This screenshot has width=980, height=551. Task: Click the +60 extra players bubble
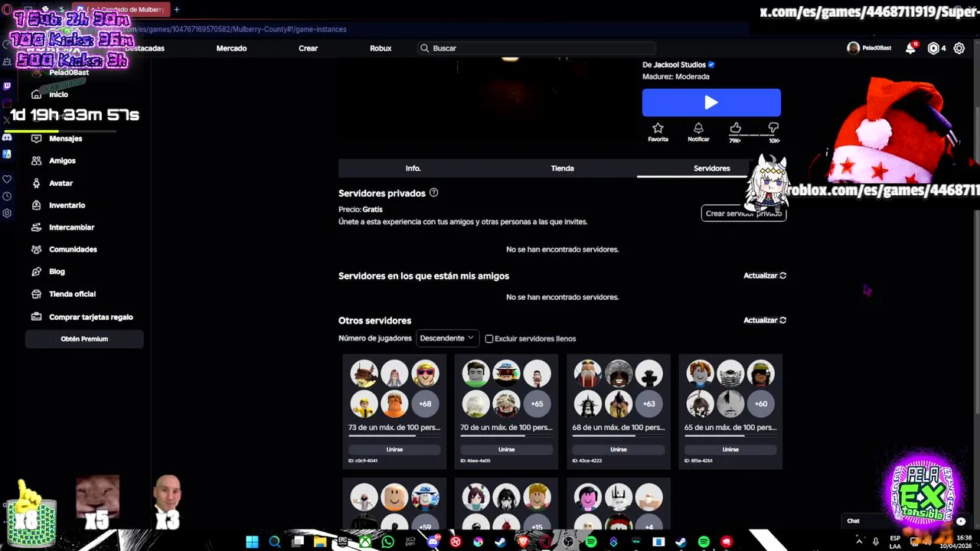761,403
